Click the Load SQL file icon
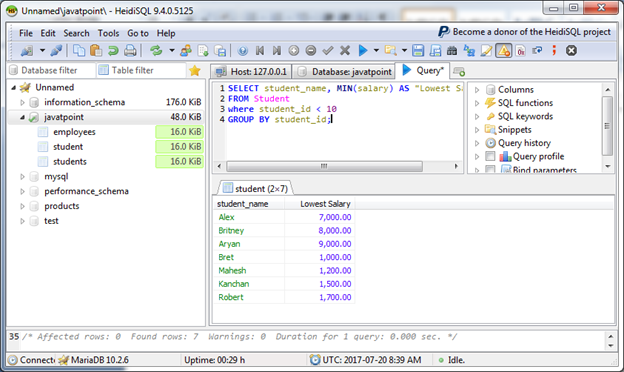Image resolution: width=624 pixels, height=372 pixels. (203, 51)
